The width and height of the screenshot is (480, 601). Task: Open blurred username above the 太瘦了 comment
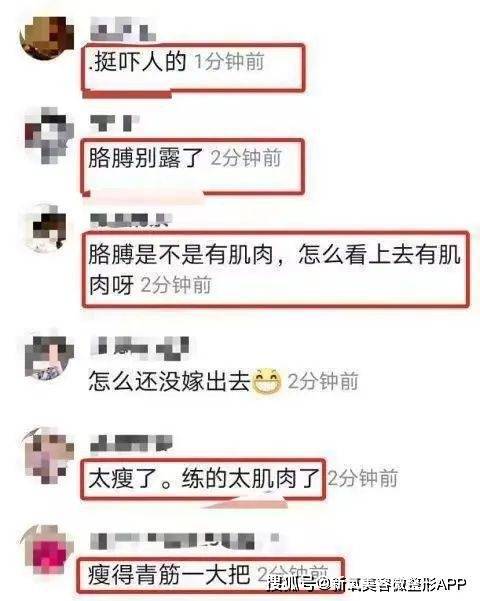(x=131, y=443)
